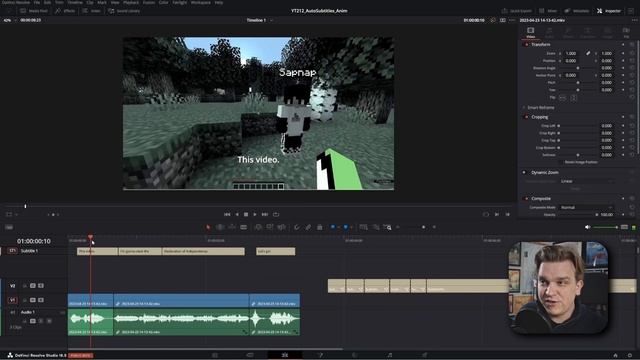The height and width of the screenshot is (360, 640).
Task: Open the Edit page icon
Action: pyautogui.click(x=285, y=355)
